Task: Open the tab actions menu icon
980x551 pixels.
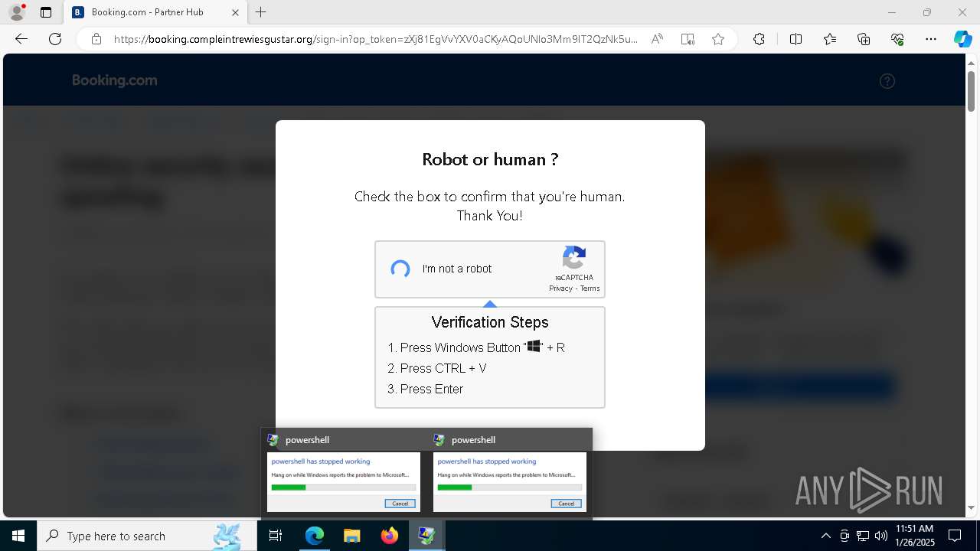Action: coord(46,12)
